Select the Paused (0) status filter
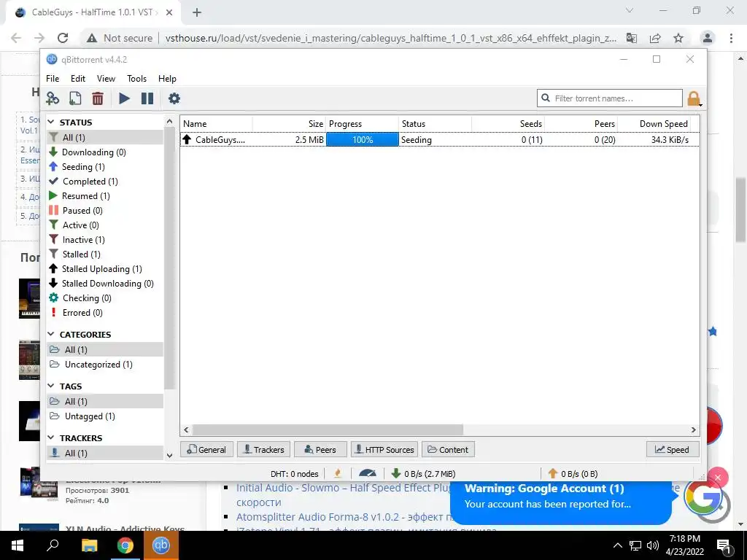The image size is (747, 560). point(105,211)
